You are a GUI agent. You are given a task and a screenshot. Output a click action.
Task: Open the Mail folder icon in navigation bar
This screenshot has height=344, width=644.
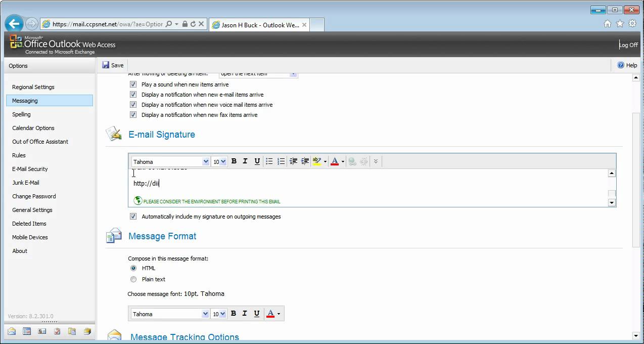[x=12, y=331]
